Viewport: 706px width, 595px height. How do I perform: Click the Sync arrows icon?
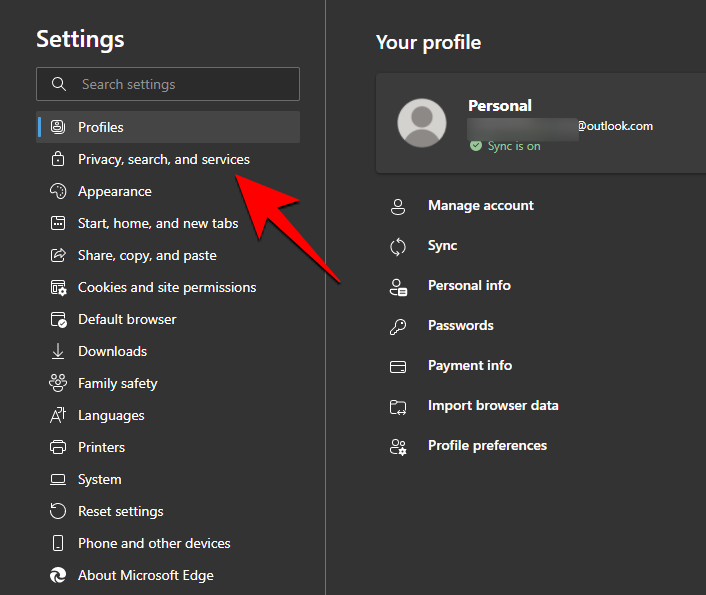398,246
